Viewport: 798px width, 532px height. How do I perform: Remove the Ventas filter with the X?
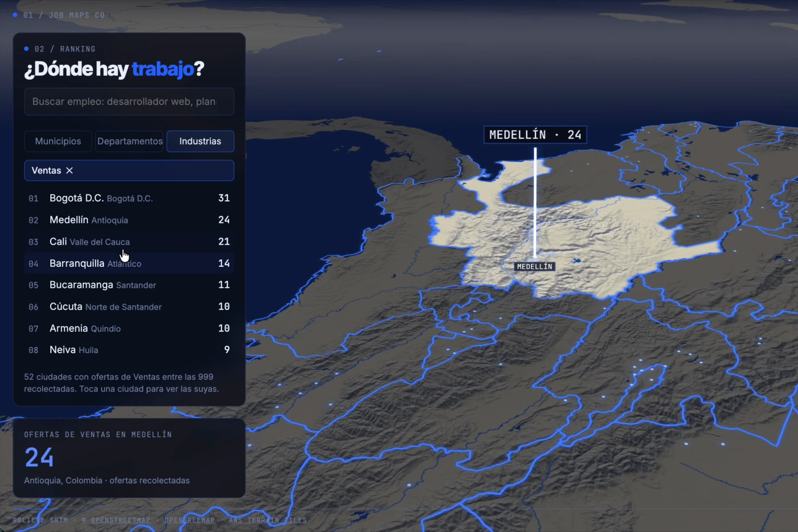point(70,171)
